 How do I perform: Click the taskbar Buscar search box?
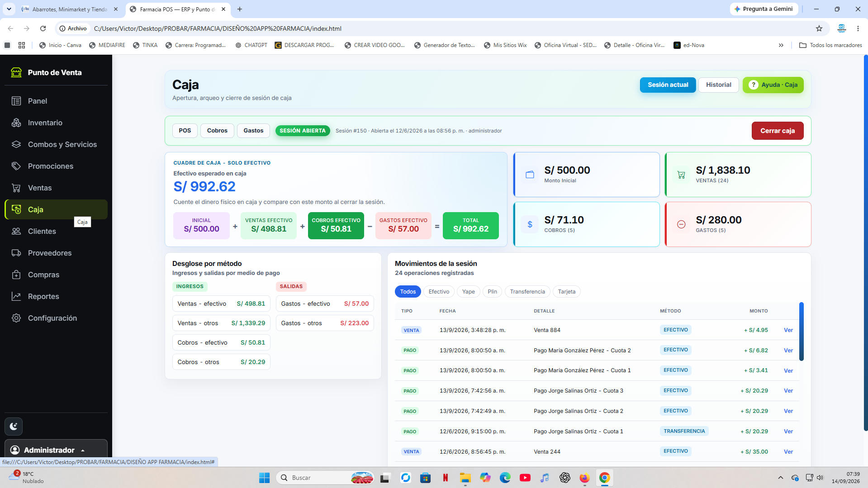click(x=325, y=478)
